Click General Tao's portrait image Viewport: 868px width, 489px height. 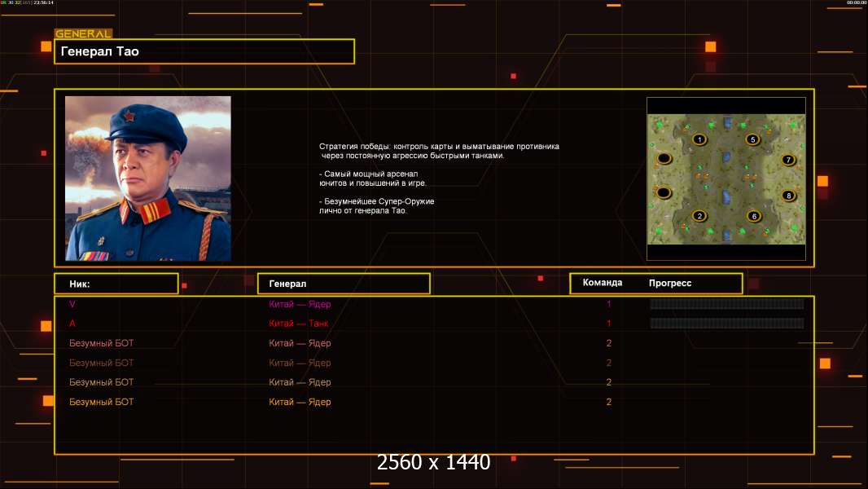tap(148, 178)
